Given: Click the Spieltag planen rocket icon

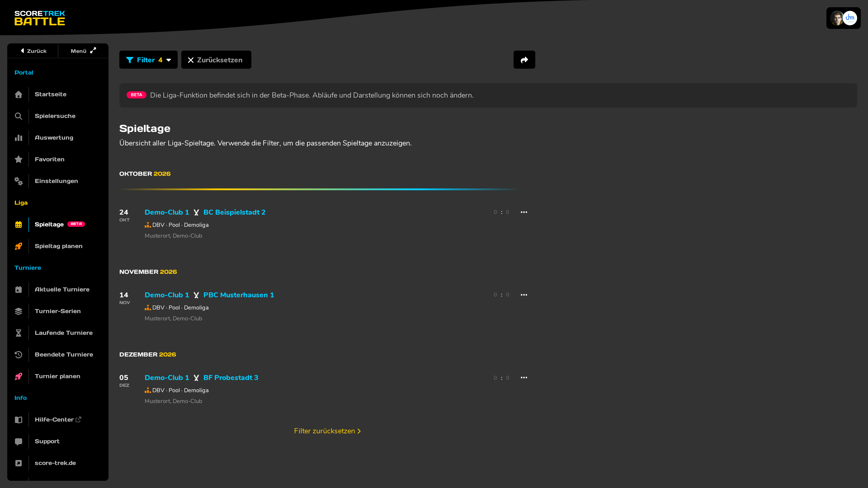Looking at the screenshot, I should coord(19,246).
